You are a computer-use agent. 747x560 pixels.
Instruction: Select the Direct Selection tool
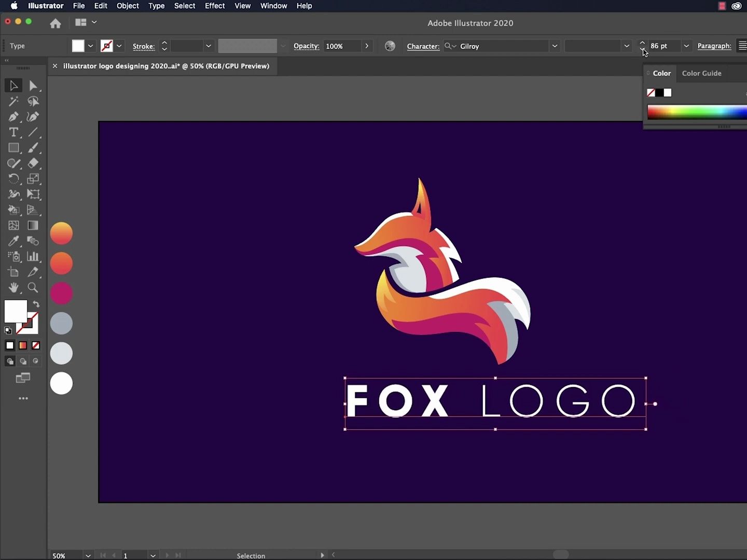[x=33, y=86]
